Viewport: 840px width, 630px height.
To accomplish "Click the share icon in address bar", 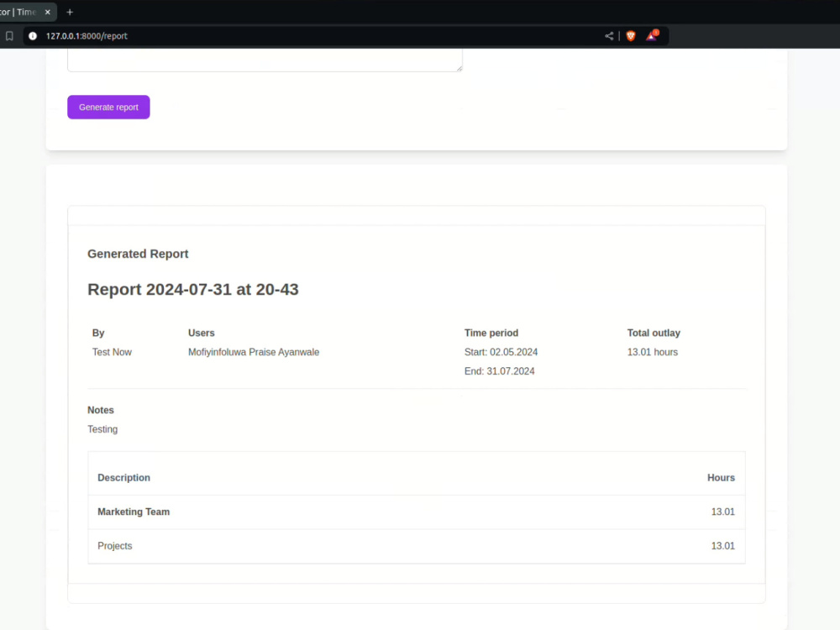I will click(609, 36).
